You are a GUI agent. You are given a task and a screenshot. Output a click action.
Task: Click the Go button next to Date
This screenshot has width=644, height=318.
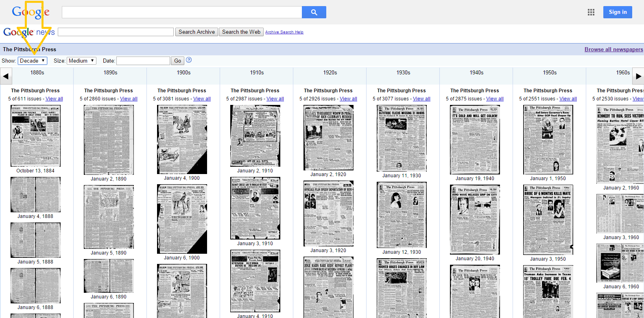[x=178, y=61]
